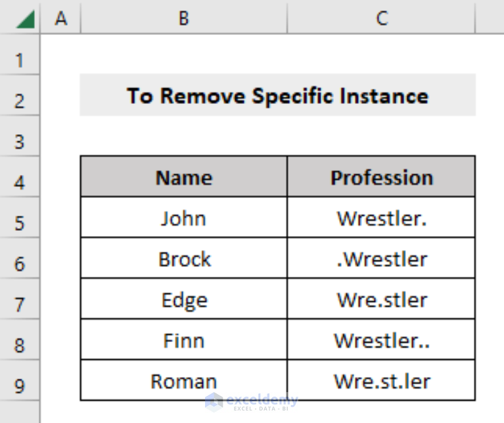Select row 2 header

pyautogui.click(x=20, y=95)
